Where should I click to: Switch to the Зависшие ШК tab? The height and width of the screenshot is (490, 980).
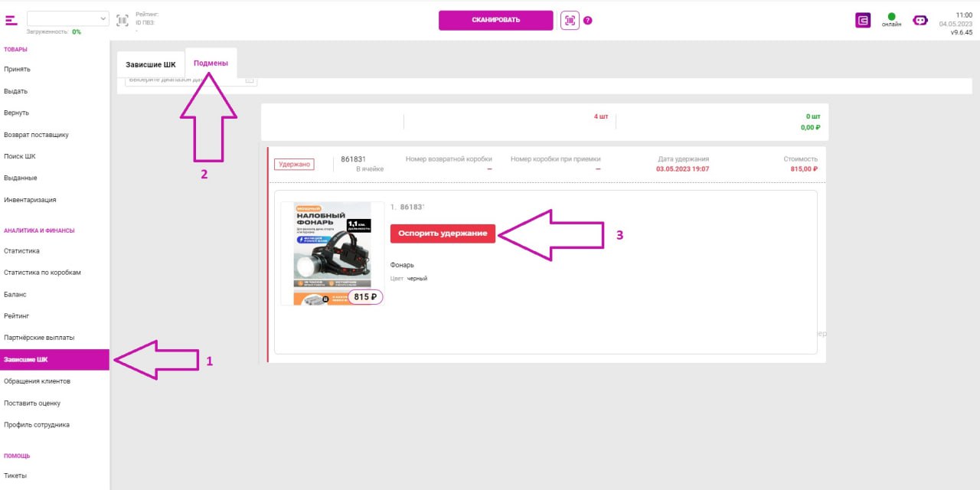click(x=151, y=64)
